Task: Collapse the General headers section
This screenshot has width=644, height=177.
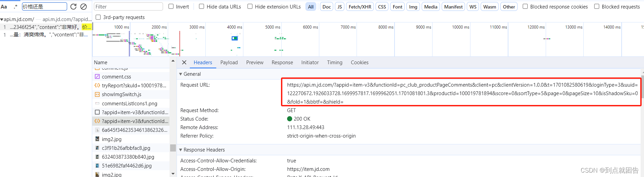Action: (x=181, y=74)
